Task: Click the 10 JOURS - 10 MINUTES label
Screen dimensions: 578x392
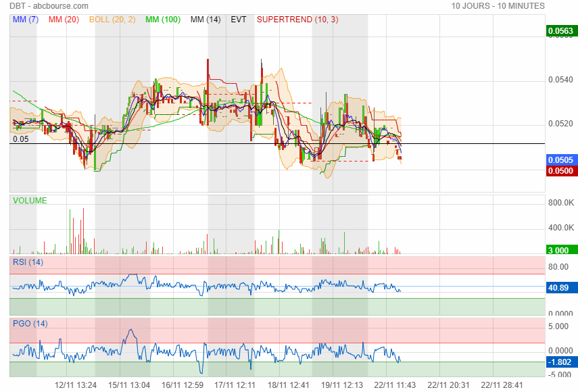Action: pos(498,6)
